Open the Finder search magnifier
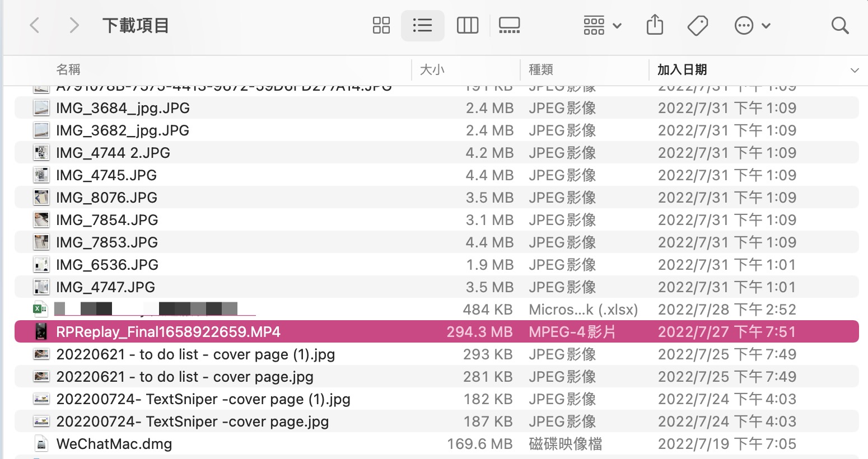This screenshot has height=459, width=868. (840, 25)
